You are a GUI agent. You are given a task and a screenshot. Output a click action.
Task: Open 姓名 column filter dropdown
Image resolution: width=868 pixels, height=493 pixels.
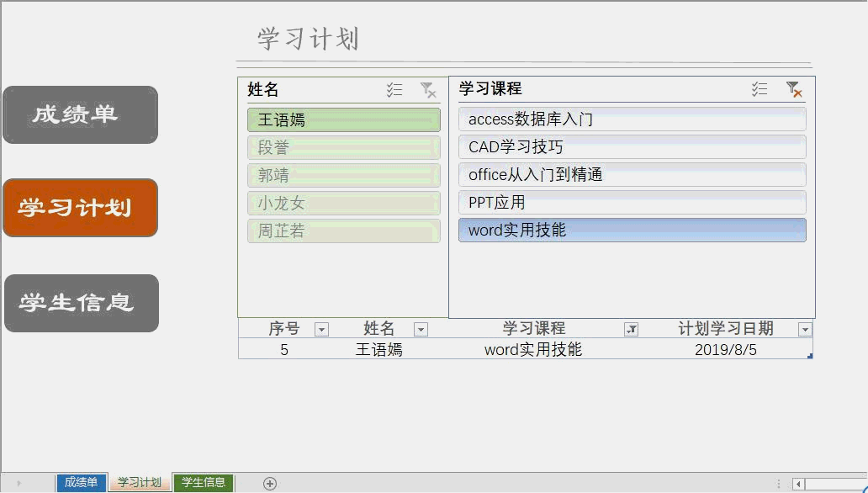click(x=421, y=330)
